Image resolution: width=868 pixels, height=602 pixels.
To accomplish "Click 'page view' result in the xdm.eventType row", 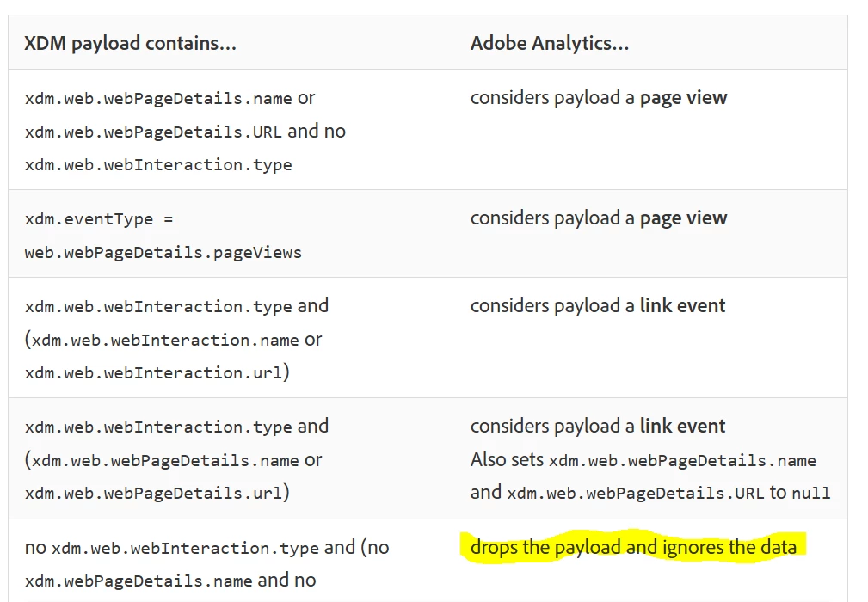I will click(x=683, y=218).
